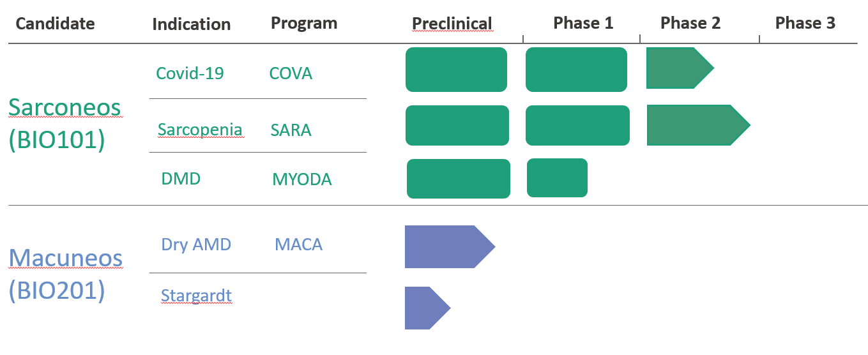Click the Sarcopenia Preclinical green bar

tap(457, 126)
